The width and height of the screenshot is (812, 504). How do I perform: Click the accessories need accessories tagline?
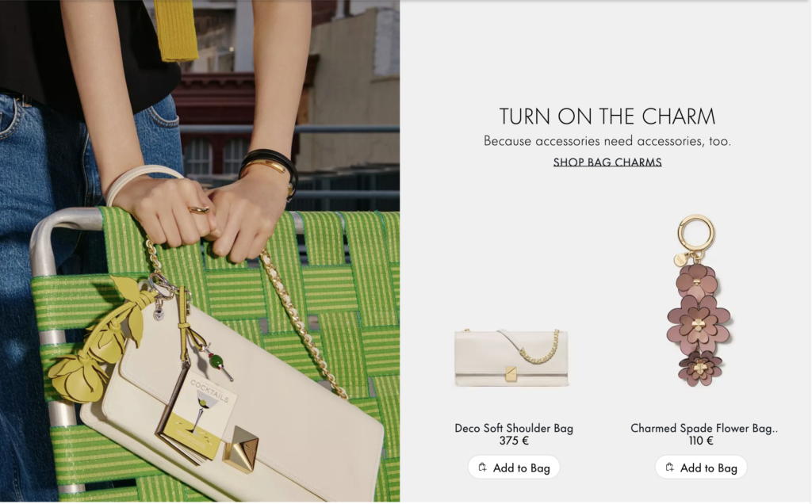click(607, 141)
